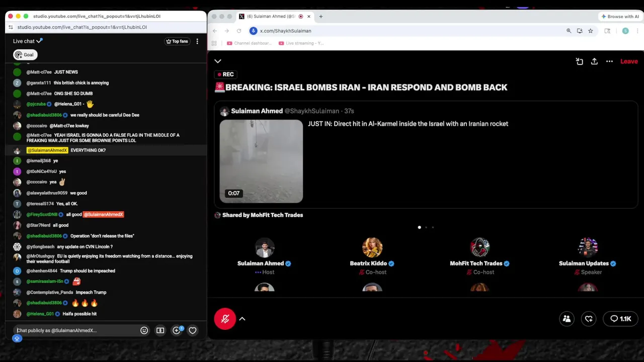Select the first carousel pagination dot
Image resolution: width=644 pixels, height=362 pixels.
(x=419, y=227)
